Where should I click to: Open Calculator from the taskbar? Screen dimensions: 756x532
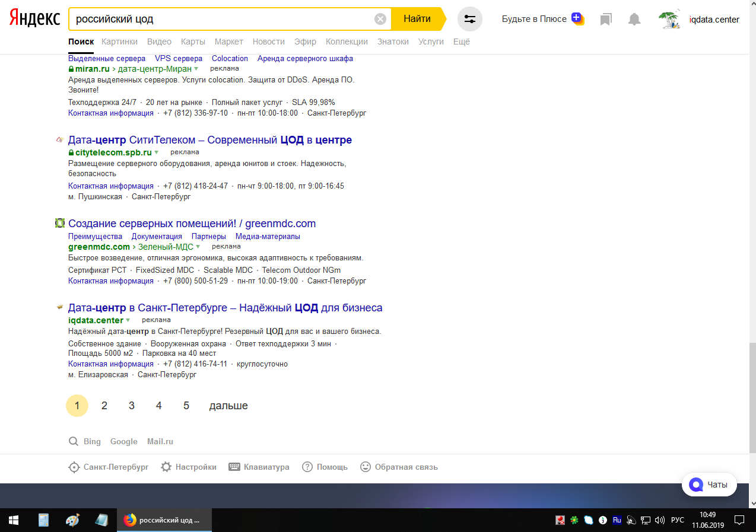pyautogui.click(x=43, y=520)
